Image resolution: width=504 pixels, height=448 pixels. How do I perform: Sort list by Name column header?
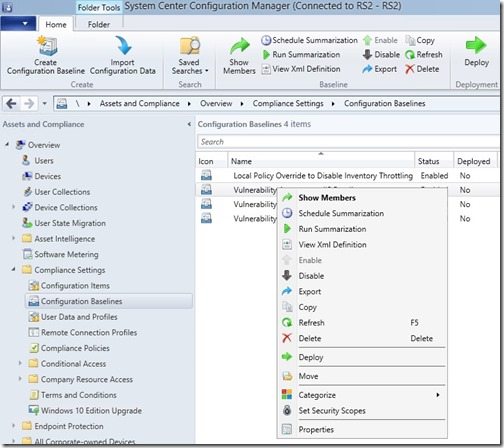(321, 161)
